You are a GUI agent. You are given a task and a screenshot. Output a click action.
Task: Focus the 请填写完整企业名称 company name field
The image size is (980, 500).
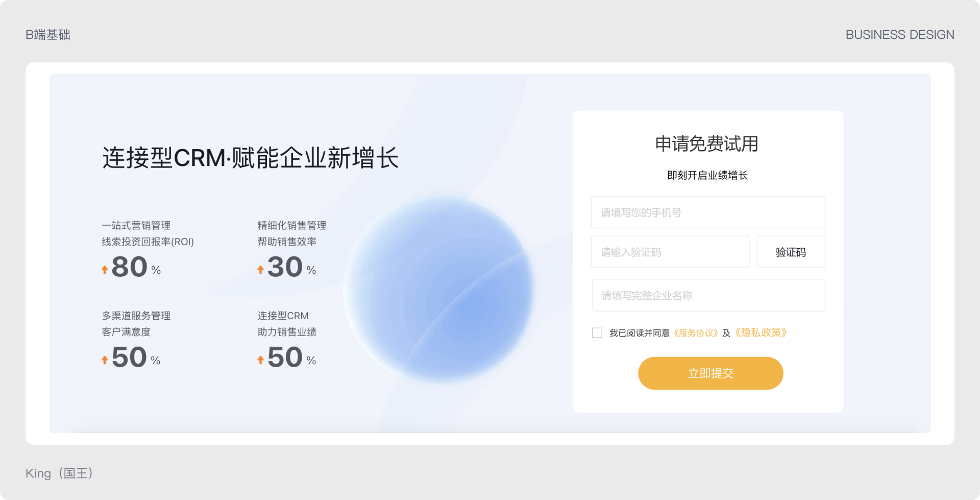pos(708,295)
